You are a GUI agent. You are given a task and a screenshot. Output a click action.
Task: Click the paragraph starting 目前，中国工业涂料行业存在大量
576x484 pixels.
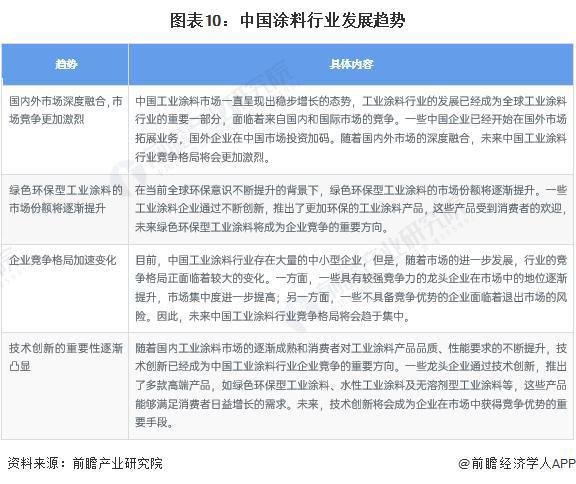(351, 288)
